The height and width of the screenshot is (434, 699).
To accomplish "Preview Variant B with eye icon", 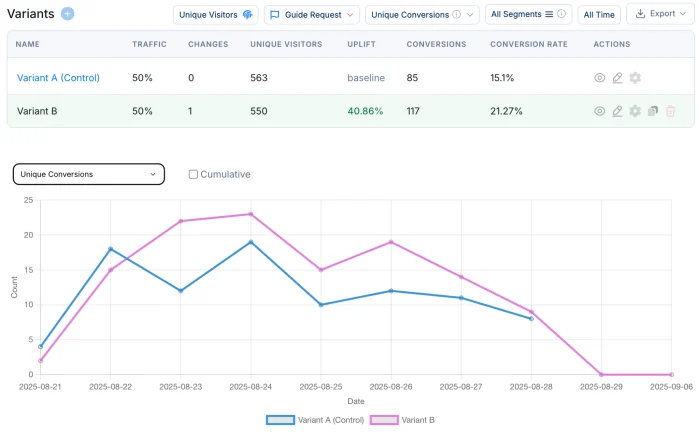I will pyautogui.click(x=600, y=111).
